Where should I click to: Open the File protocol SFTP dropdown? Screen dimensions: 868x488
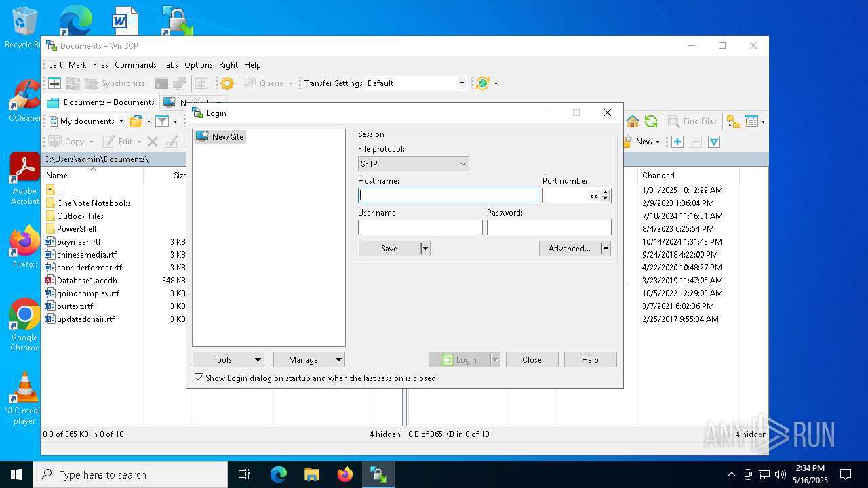(413, 164)
